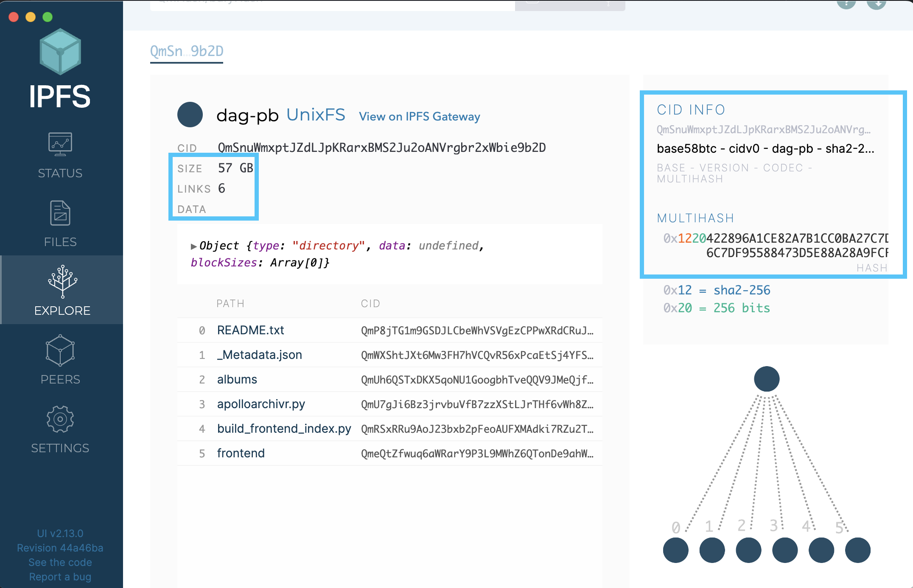Click build_frontend_index CID QmRSxRRu9A…
Viewport: 913px width, 588px height.
click(477, 429)
